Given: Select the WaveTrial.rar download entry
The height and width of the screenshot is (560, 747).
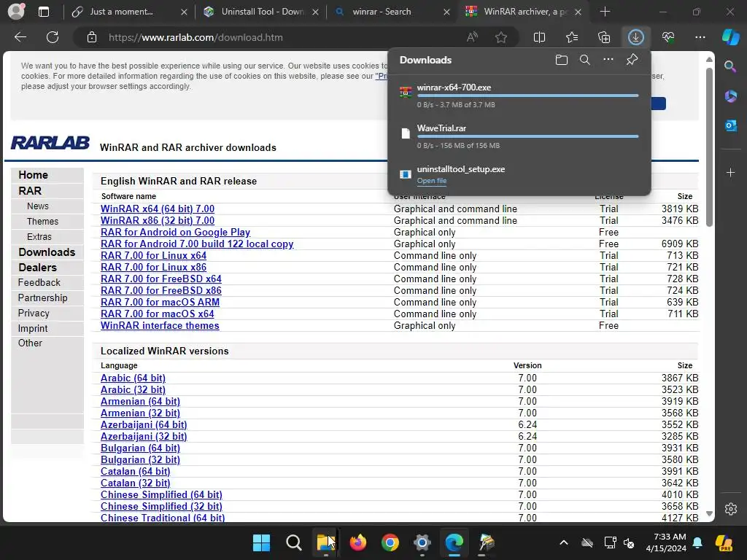Looking at the screenshot, I should (519, 136).
